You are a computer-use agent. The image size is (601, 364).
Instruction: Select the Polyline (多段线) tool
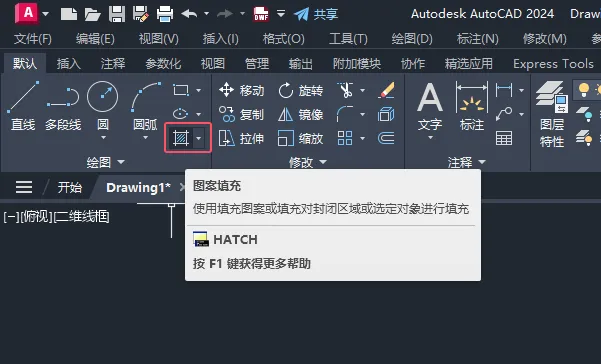tap(63, 108)
